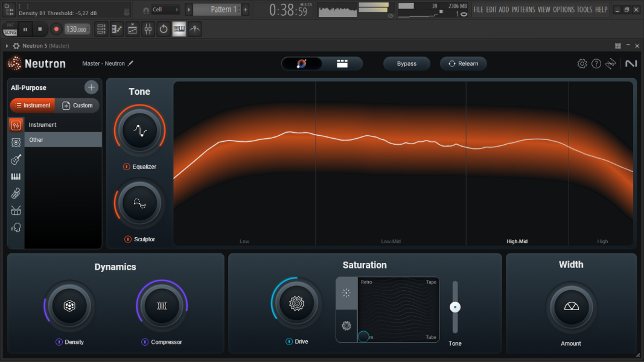Select the brass horn instrument category
Viewport: 644px width, 362px height.
[16, 194]
